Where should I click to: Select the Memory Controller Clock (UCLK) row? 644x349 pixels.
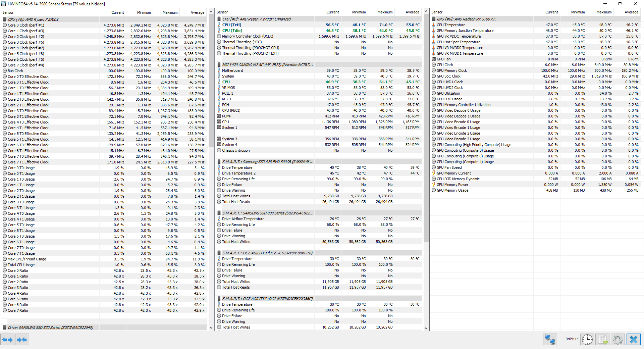[x=319, y=36]
